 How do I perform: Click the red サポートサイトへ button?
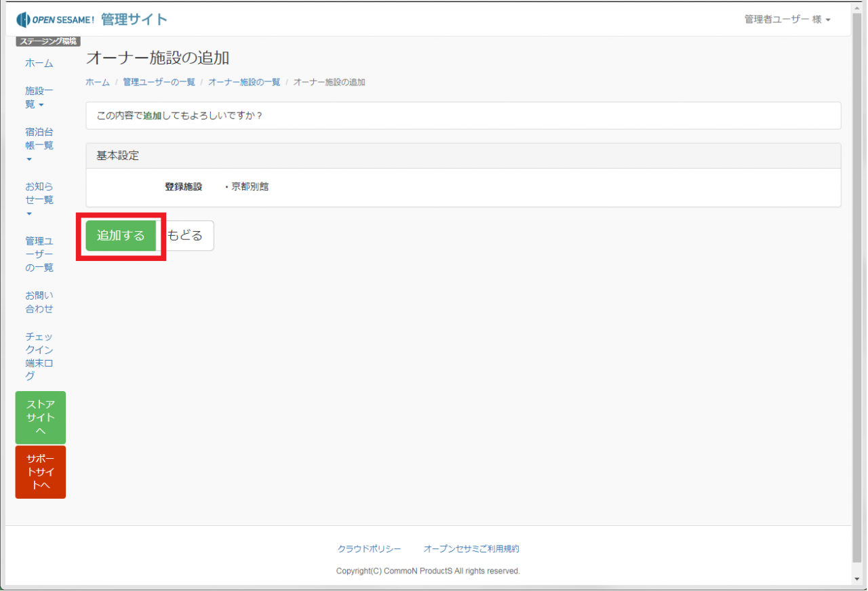41,472
